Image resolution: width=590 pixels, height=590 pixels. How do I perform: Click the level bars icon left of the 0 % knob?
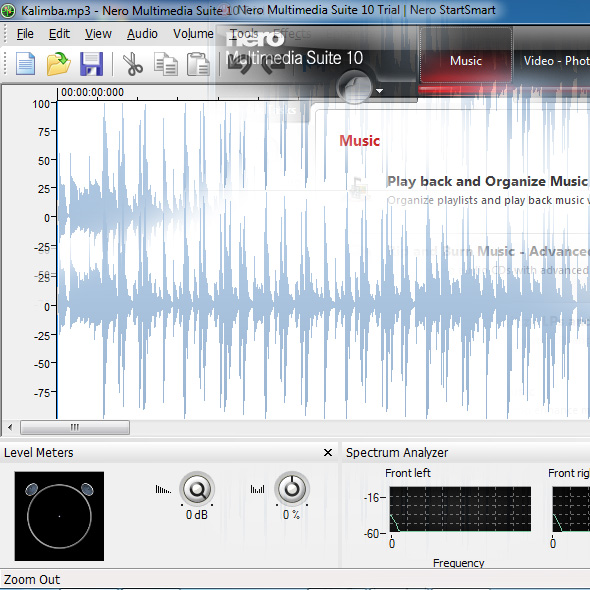tap(258, 489)
